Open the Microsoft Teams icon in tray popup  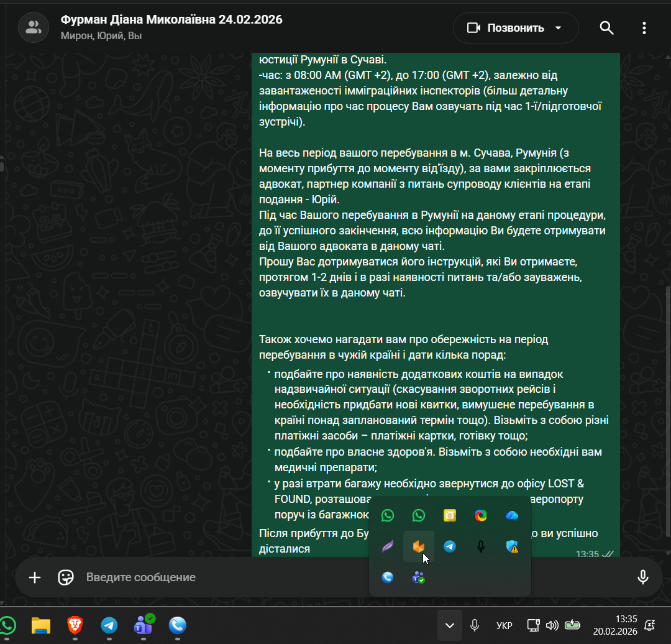[419, 577]
